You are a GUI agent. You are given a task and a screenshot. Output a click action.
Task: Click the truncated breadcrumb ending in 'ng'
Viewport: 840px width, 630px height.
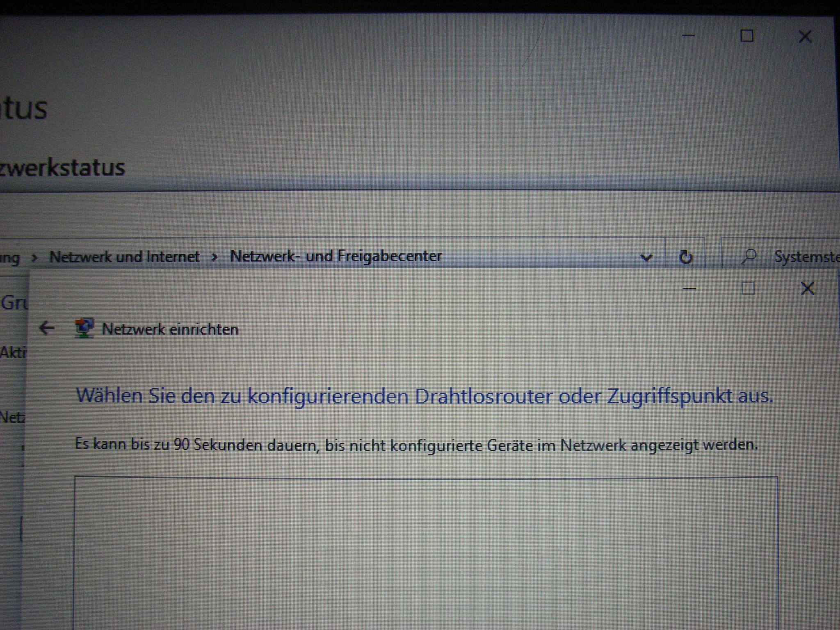[x=10, y=258]
